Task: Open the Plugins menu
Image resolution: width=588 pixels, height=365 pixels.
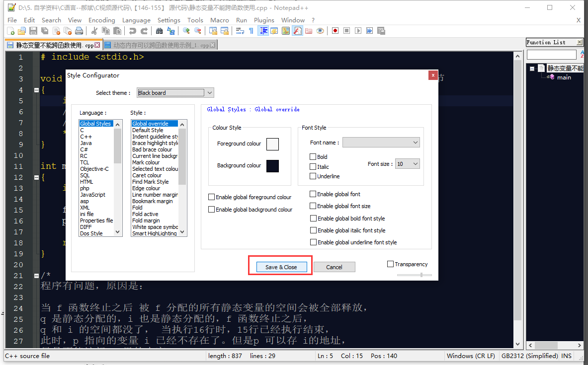Action: [264, 20]
